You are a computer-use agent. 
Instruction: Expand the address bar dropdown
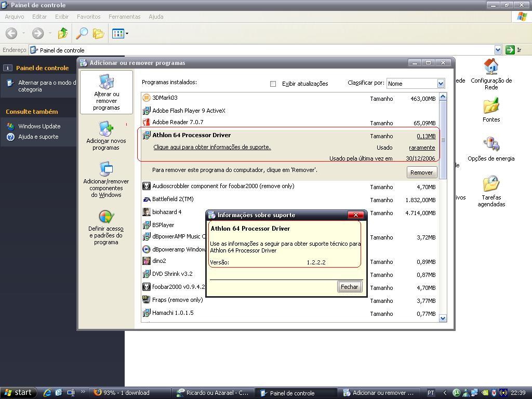[x=498, y=50]
